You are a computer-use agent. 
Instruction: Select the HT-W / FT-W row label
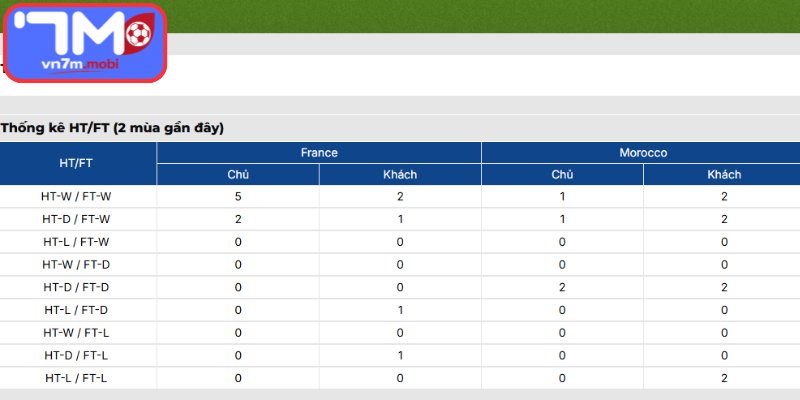76,196
